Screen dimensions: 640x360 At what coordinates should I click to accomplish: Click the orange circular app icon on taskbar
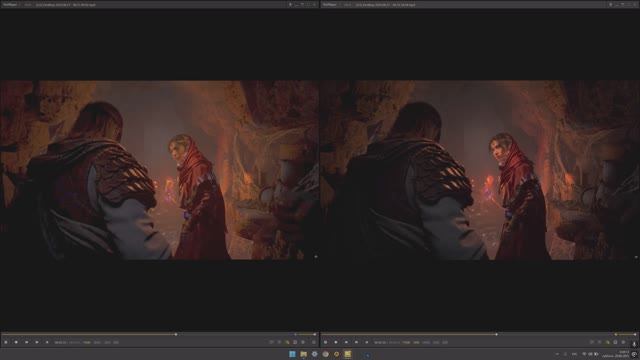[x=336, y=354]
